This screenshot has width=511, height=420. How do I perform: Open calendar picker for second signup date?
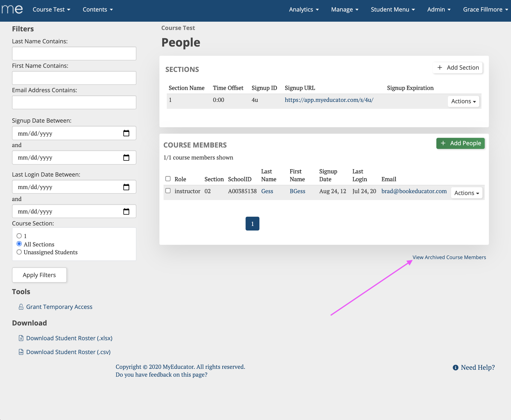(x=126, y=157)
